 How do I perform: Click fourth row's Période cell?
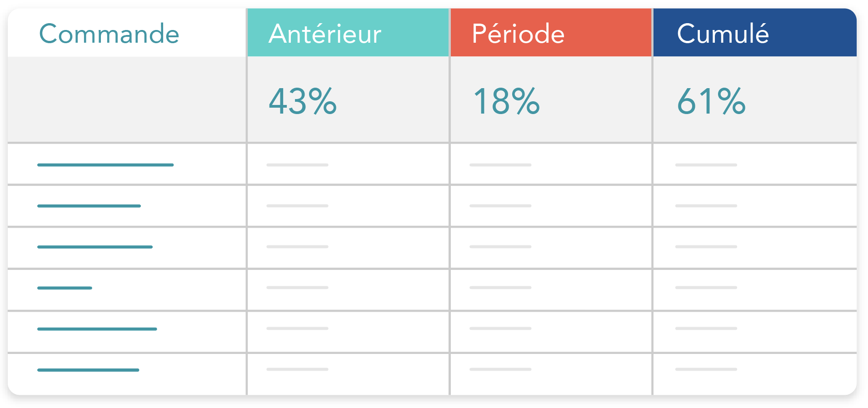(551, 289)
